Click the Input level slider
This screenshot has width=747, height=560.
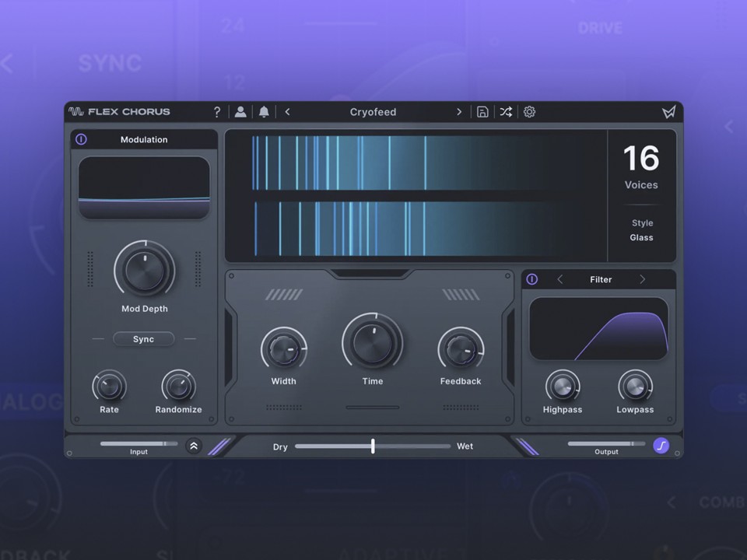click(139, 443)
